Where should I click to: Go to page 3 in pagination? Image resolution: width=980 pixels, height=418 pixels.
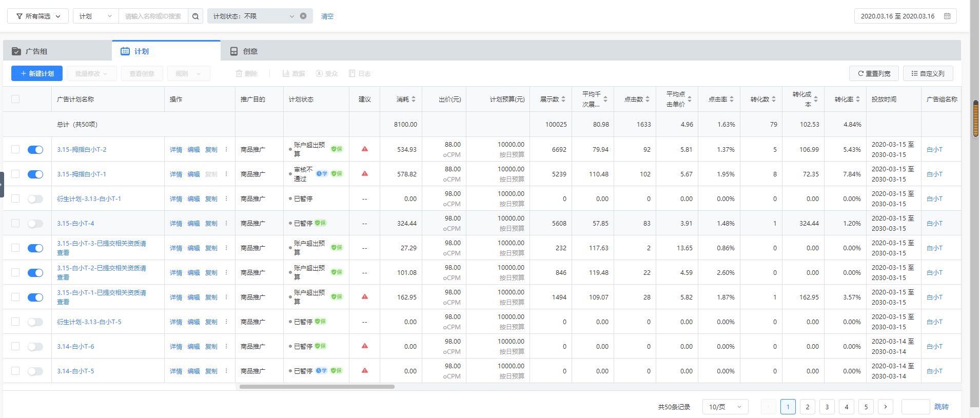(x=827, y=407)
